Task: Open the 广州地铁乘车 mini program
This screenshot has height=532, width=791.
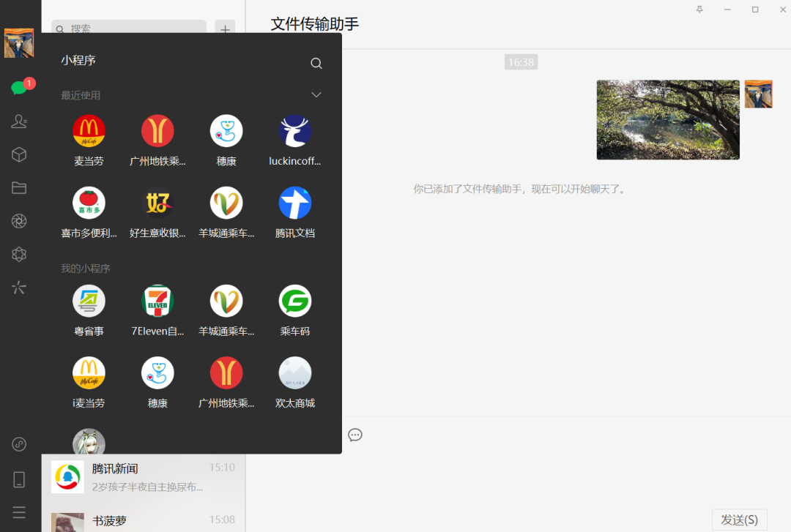Action: (x=157, y=130)
